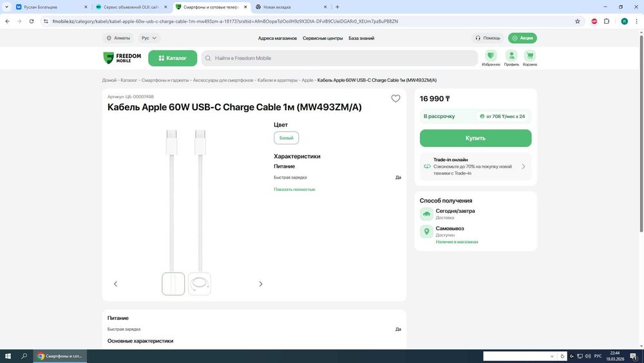
Task: Show next product image with right arrow
Action: pos(260,284)
